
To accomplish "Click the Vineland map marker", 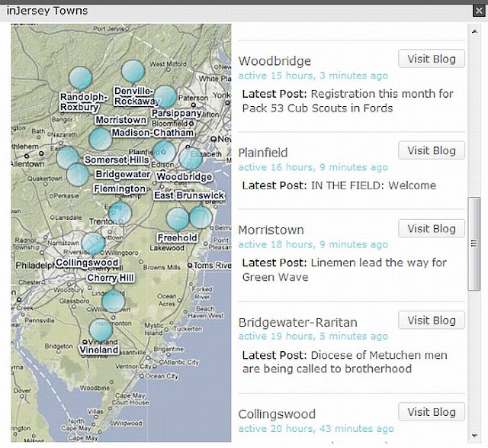I will pyautogui.click(x=101, y=330).
